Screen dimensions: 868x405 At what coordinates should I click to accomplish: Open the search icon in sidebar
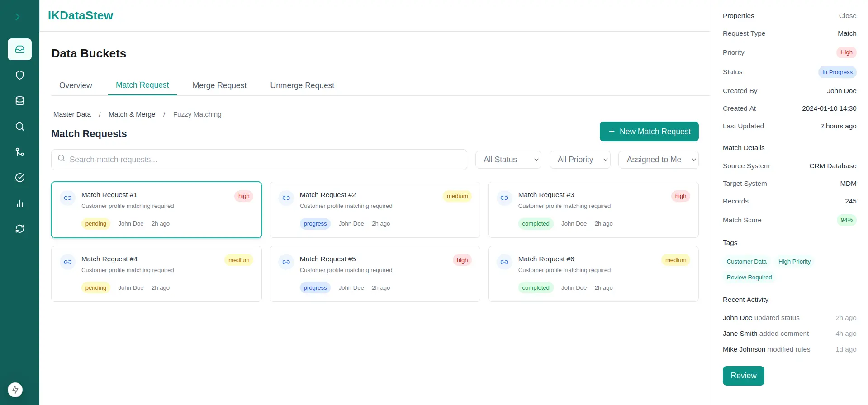tap(19, 127)
